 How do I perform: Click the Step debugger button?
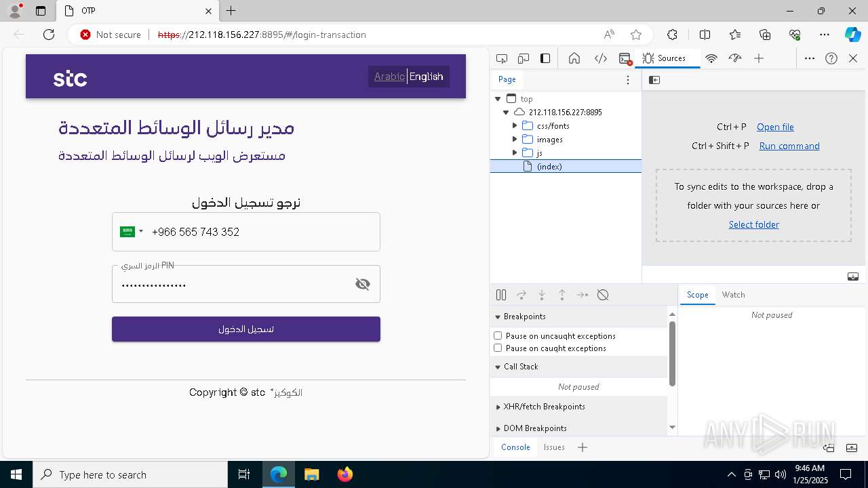pos(583,295)
